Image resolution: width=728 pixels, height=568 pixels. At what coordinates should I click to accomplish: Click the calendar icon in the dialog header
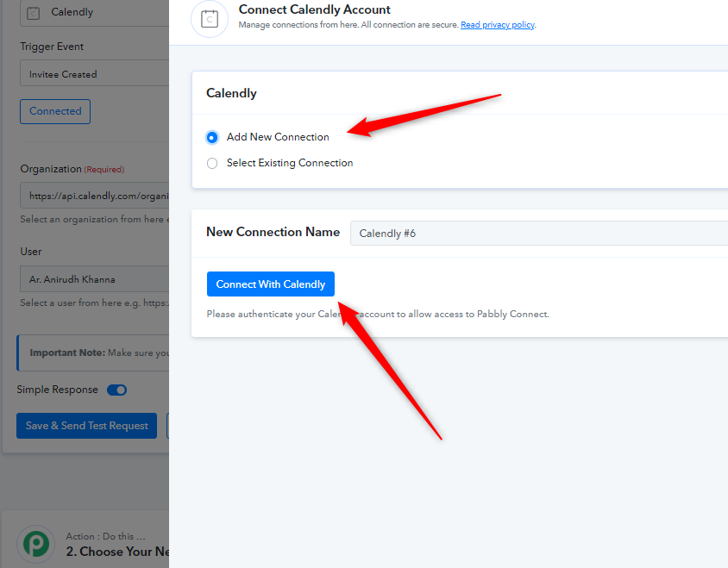(x=210, y=19)
